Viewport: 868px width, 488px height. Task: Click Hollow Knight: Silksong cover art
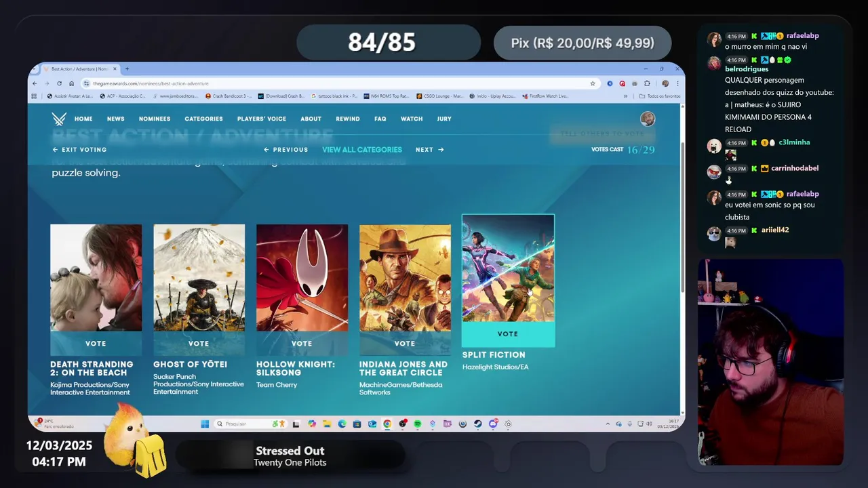tap(302, 278)
